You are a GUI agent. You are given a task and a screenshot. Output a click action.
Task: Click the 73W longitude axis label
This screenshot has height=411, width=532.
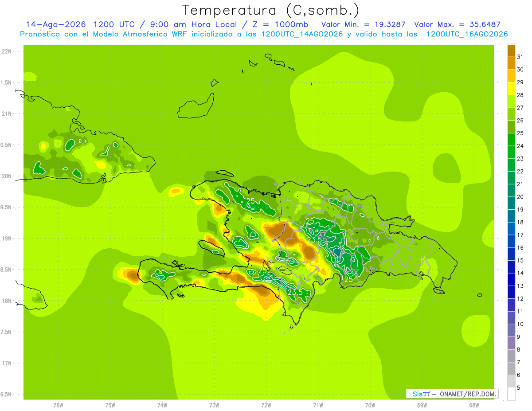214,405
